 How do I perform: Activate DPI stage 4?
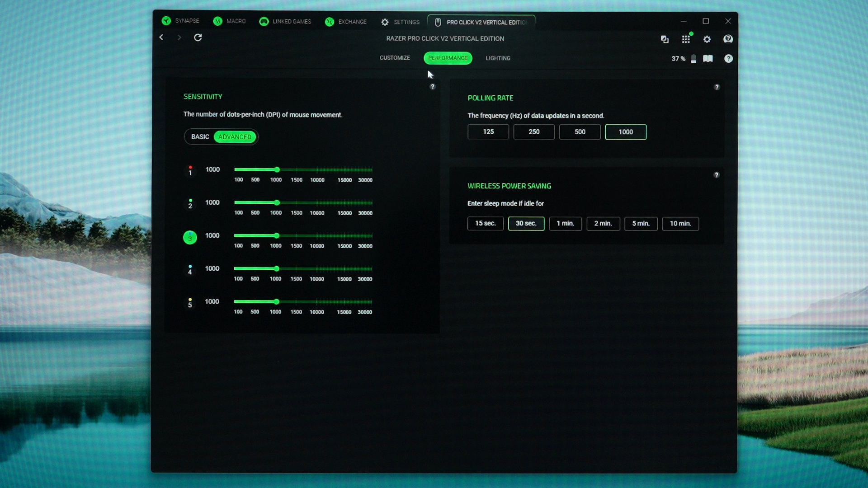click(190, 270)
